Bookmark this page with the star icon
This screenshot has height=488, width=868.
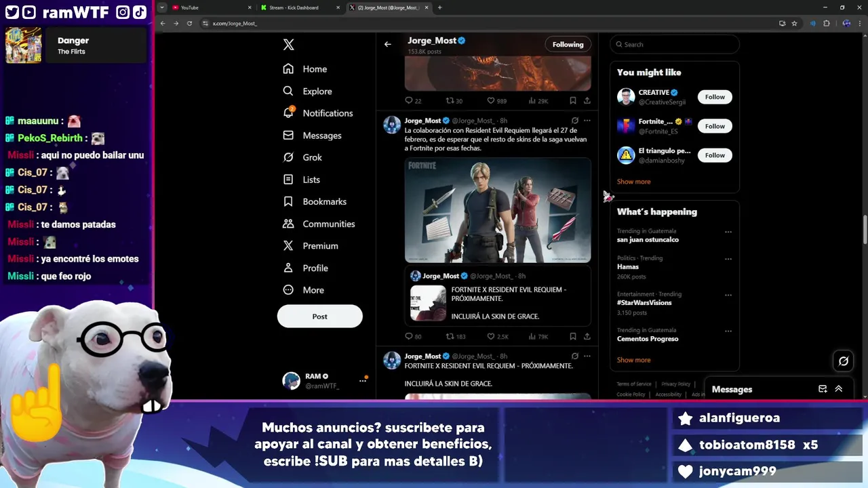[794, 23]
